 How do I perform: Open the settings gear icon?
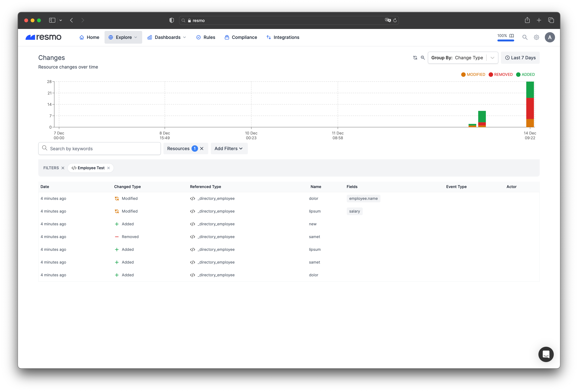pos(537,37)
